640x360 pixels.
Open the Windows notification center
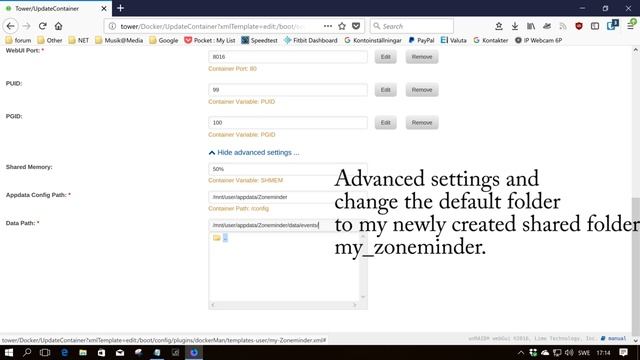coord(623,353)
